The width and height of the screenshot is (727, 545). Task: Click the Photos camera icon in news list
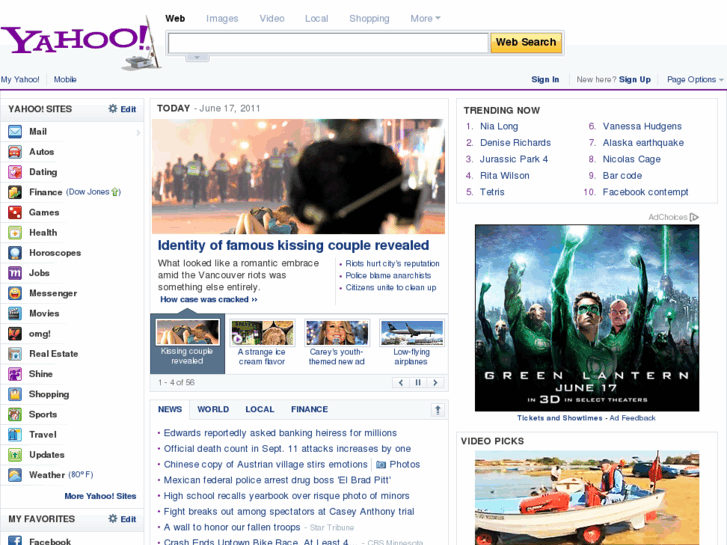click(x=381, y=464)
